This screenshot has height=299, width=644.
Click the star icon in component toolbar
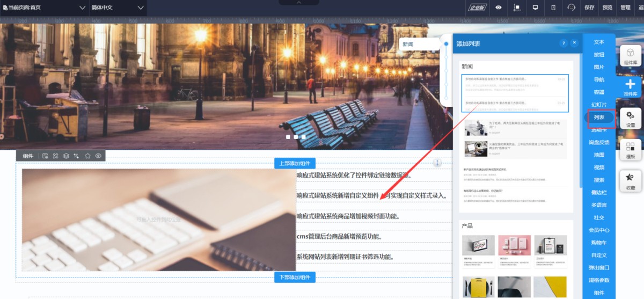coord(87,156)
